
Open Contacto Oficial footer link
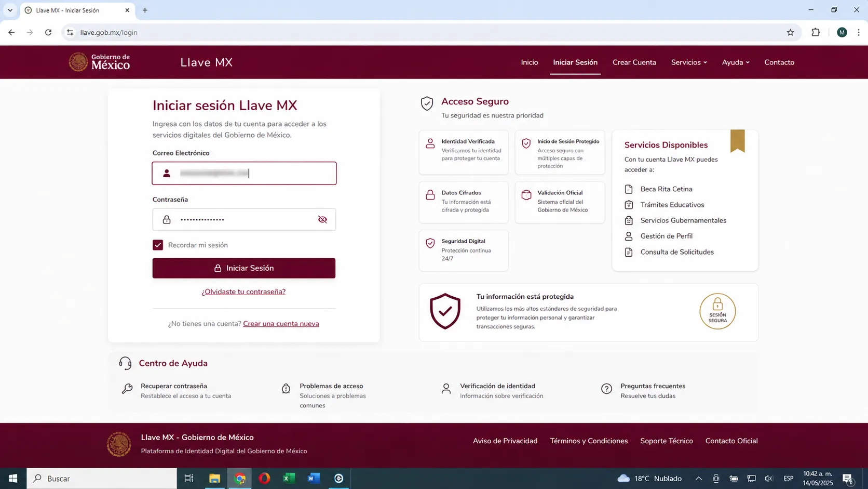point(731,441)
